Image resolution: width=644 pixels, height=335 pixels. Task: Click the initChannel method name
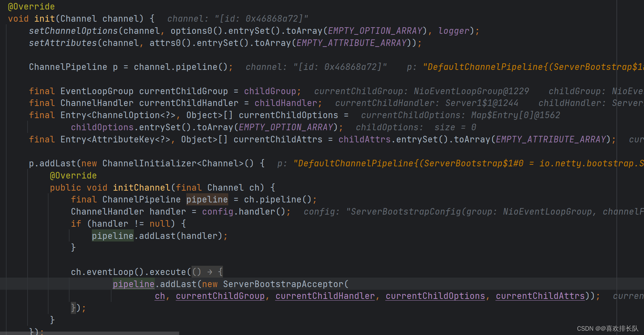(x=141, y=188)
